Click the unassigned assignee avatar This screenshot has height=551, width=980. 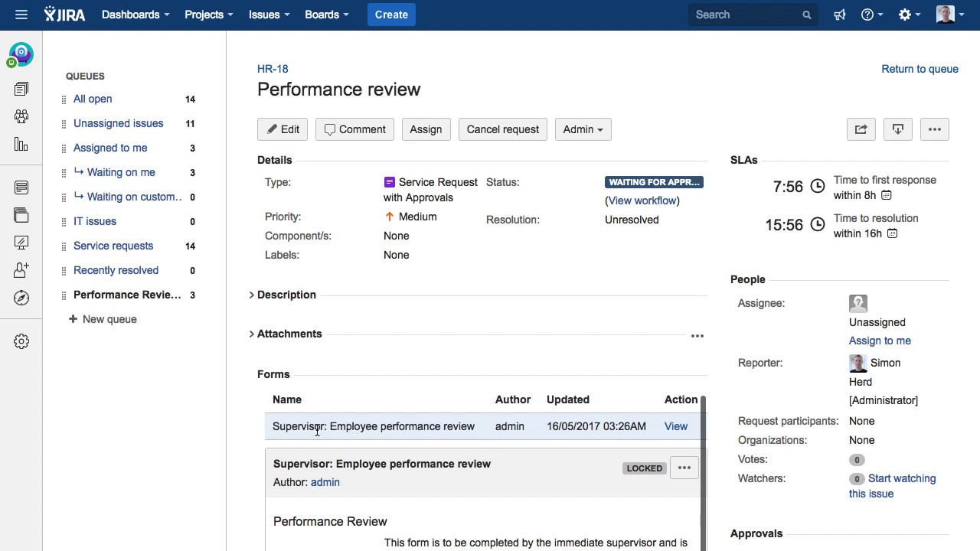point(858,304)
